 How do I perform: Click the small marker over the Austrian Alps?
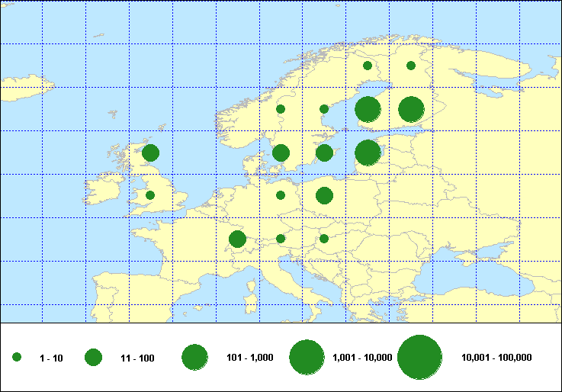click(x=281, y=239)
